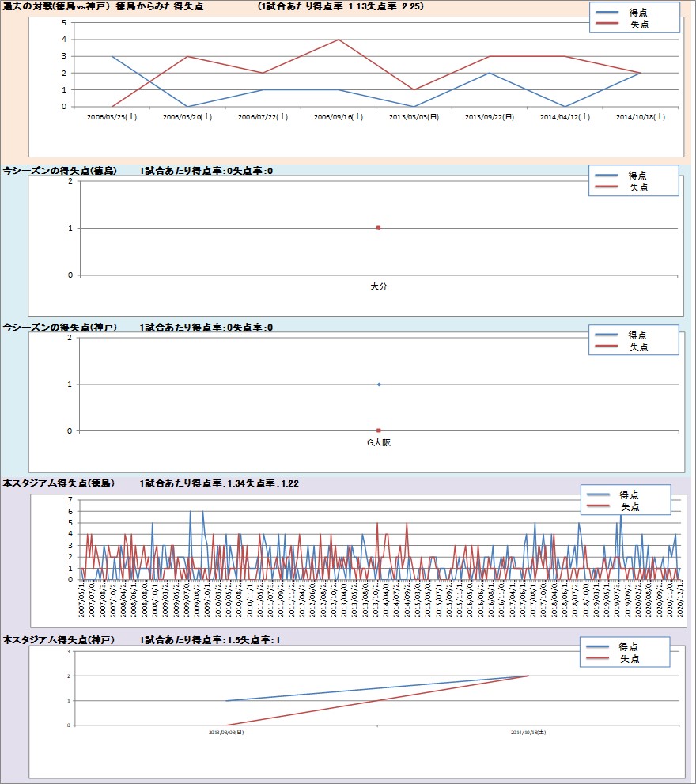
Task: Click the 今シーズンの得失点(神戸) chart title
Action: point(60,328)
